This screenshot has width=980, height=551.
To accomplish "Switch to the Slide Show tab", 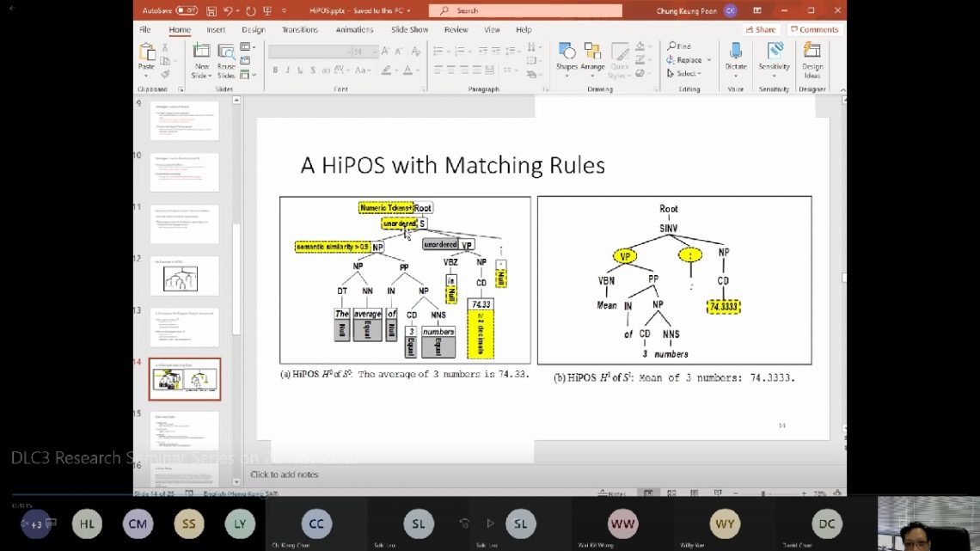I will tap(409, 29).
